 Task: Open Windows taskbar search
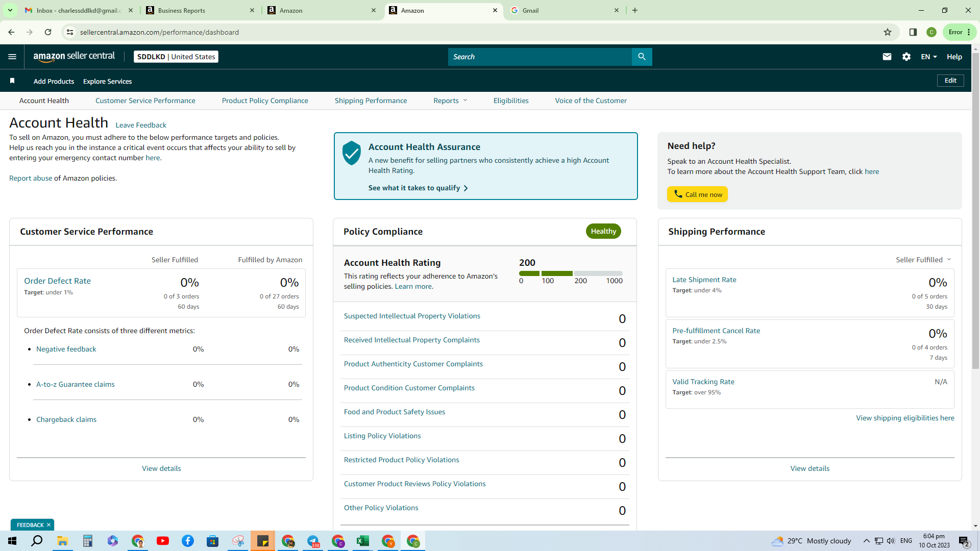(37, 541)
